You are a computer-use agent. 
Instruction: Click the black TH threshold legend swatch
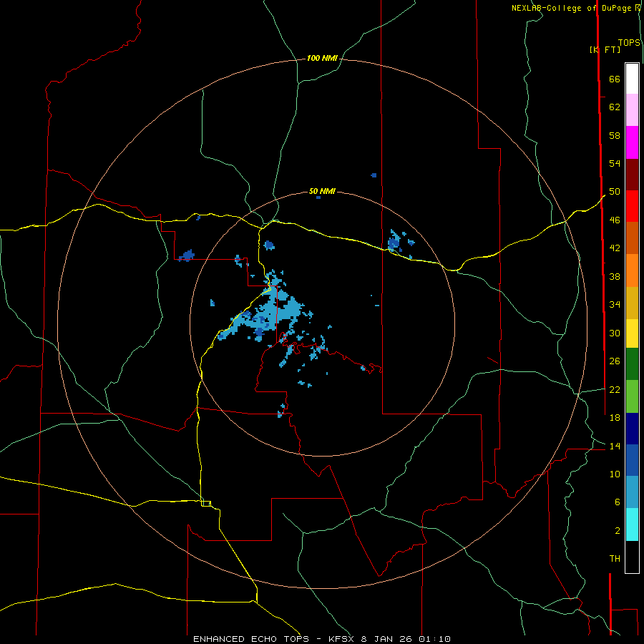tap(632, 557)
